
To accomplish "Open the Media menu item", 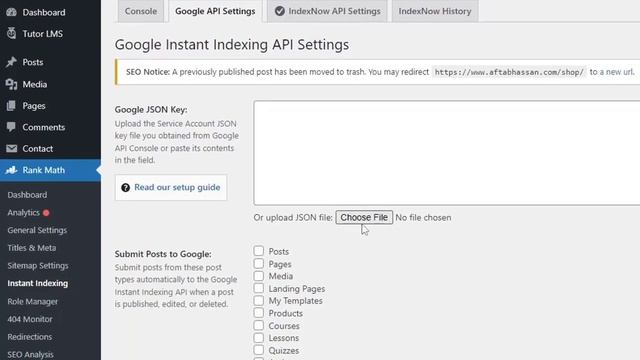I will [35, 84].
